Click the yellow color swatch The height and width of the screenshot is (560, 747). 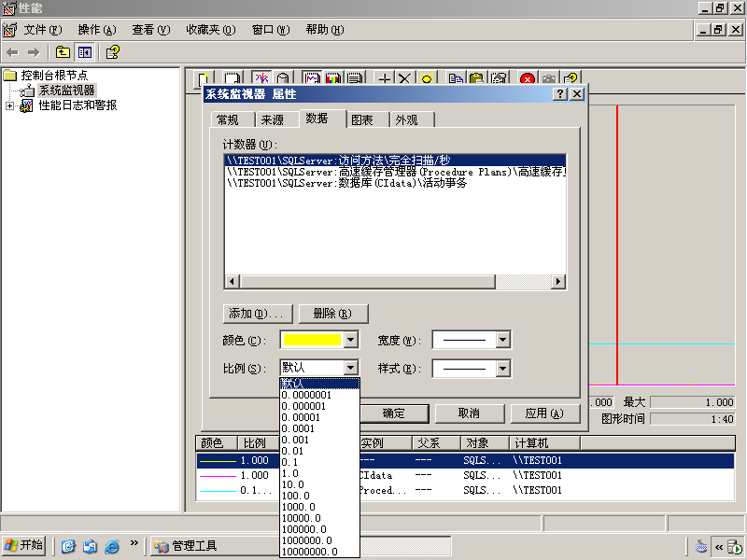312,340
